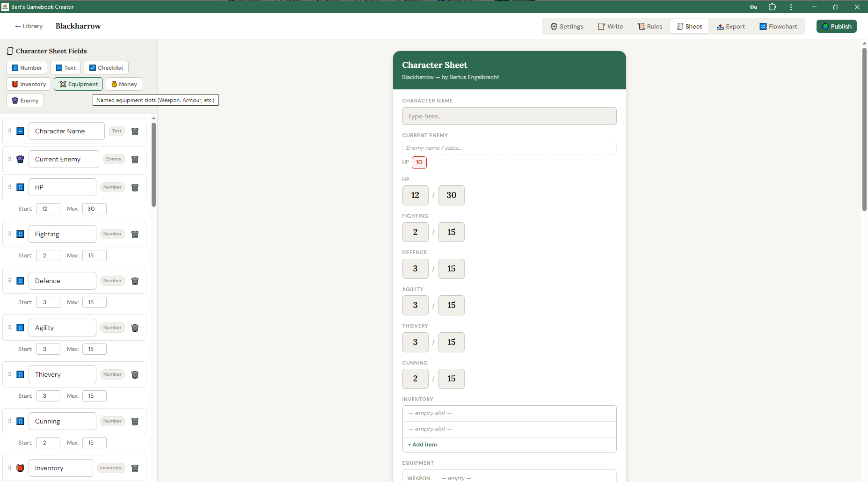
Task: Open the gamebook Settings
Action: click(x=567, y=26)
